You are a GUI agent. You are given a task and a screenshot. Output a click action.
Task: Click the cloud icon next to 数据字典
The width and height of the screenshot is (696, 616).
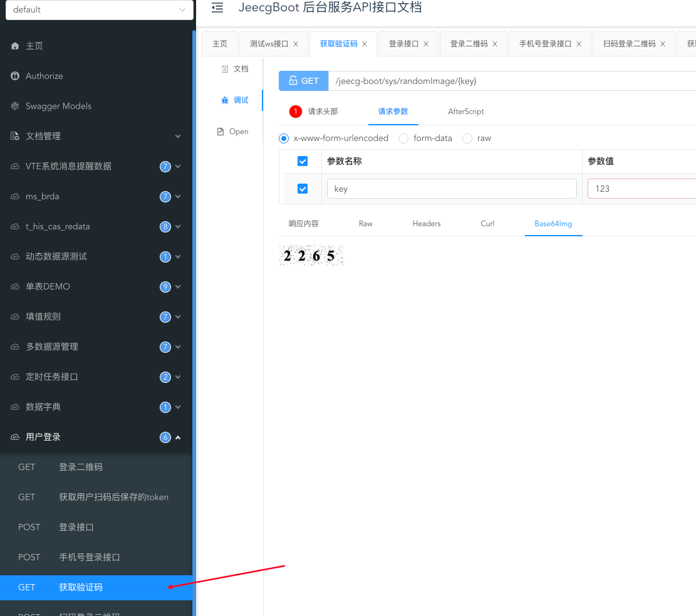click(x=14, y=407)
